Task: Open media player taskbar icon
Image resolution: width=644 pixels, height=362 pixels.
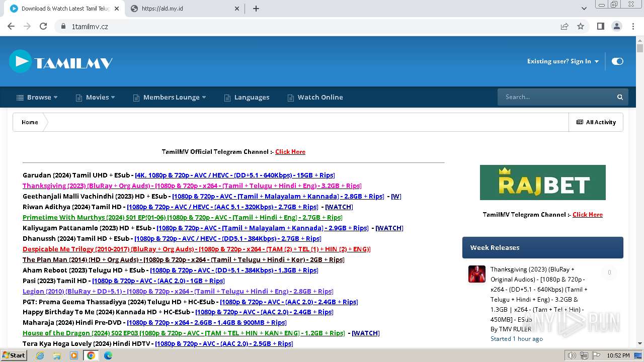Action: [x=74, y=355]
